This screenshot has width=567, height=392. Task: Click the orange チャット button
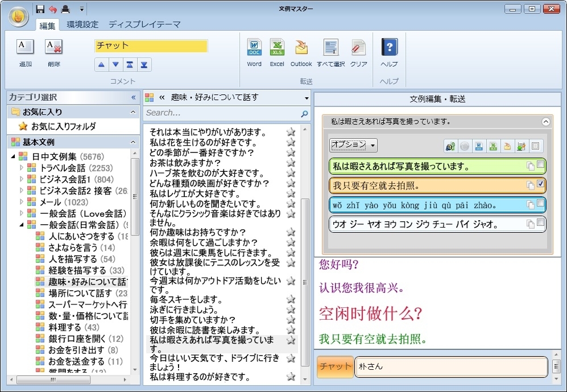(335, 367)
